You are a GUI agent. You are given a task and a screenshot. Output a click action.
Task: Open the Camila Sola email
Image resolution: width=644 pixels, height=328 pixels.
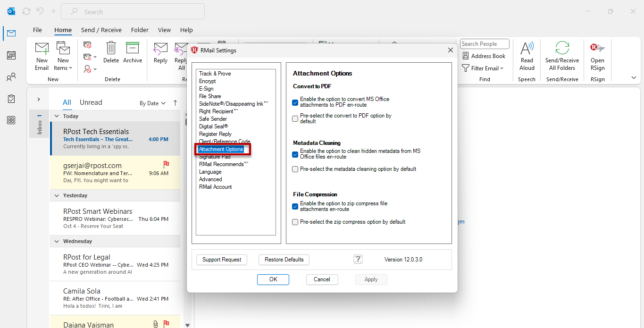[x=115, y=298]
